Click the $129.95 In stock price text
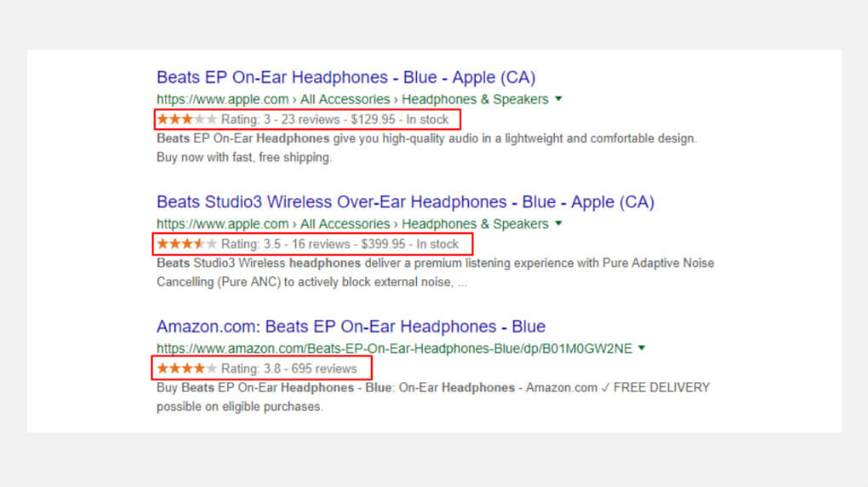Image resolution: width=868 pixels, height=487 pixels. 399,119
